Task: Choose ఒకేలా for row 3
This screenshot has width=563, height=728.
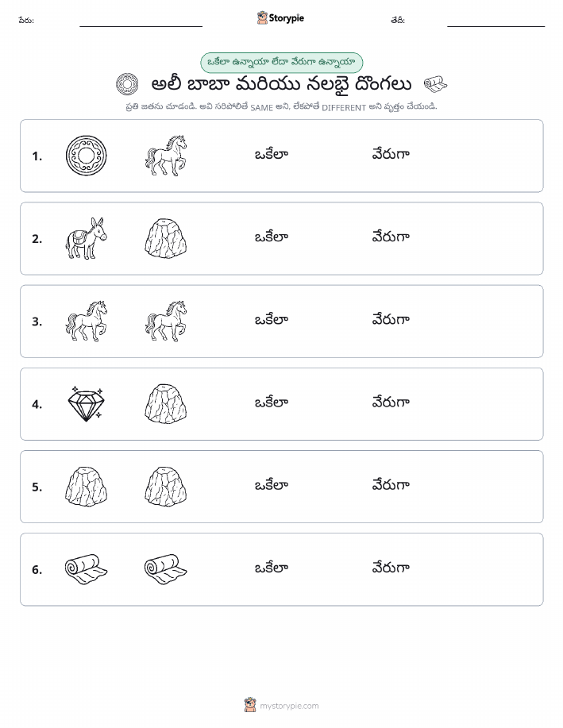Action: (272, 319)
